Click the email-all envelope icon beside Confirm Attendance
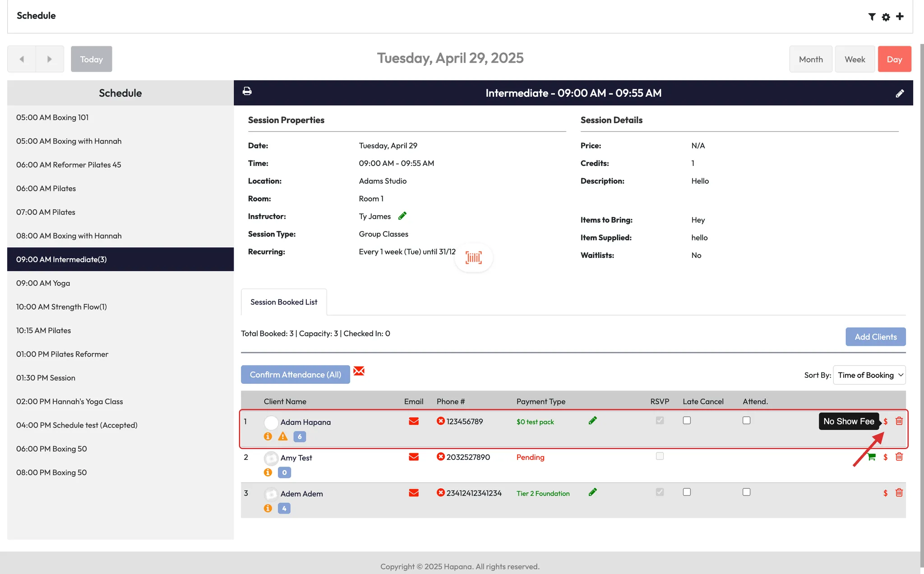This screenshot has height=574, width=924. tap(359, 371)
